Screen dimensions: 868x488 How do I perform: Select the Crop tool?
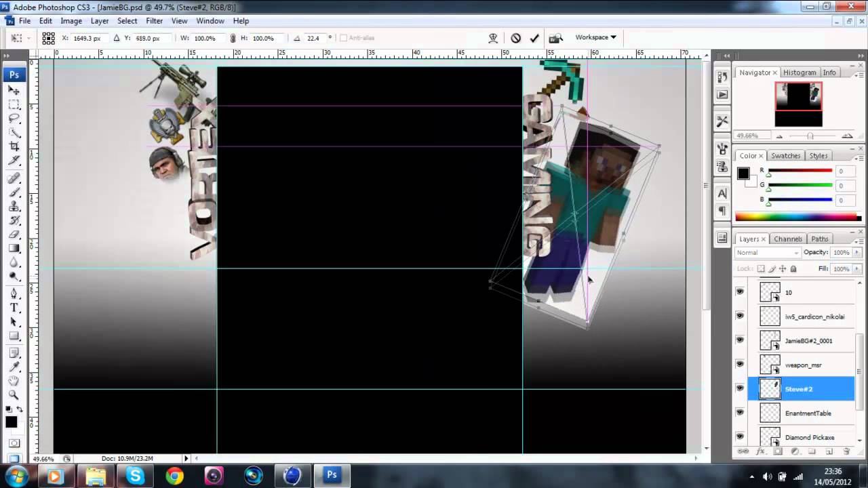tap(14, 146)
